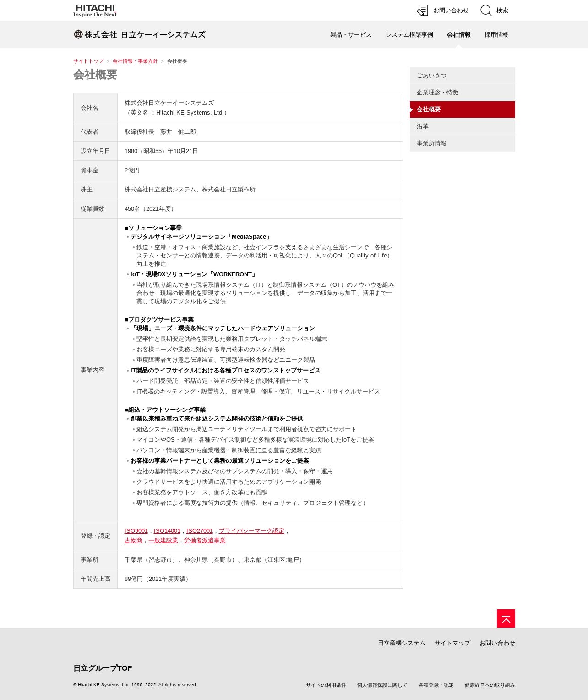Open 各種登録・認定 footer link
Image resolution: width=588 pixels, height=700 pixels.
point(436,685)
